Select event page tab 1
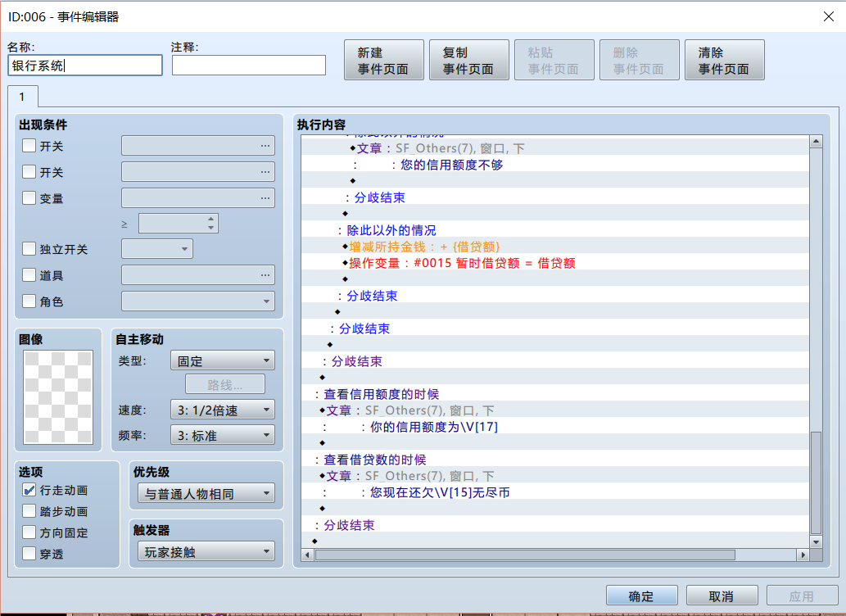846x616 pixels. (23, 97)
